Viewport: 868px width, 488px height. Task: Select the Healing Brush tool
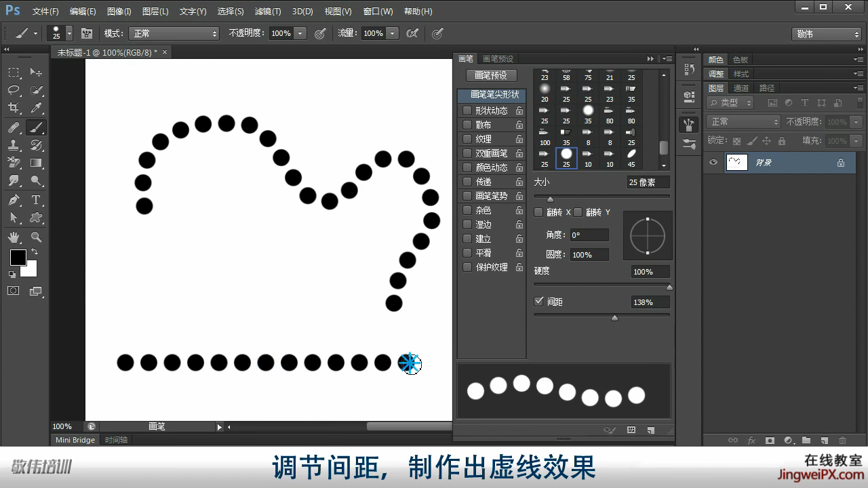14,127
